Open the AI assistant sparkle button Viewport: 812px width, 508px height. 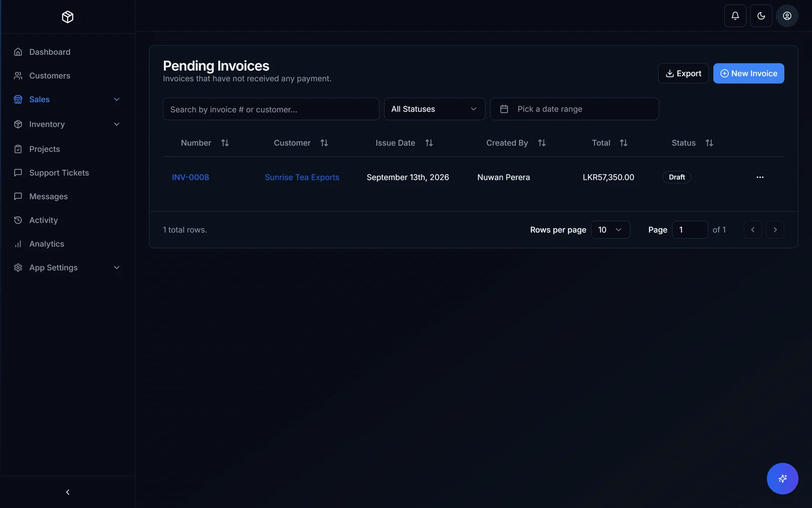782,479
